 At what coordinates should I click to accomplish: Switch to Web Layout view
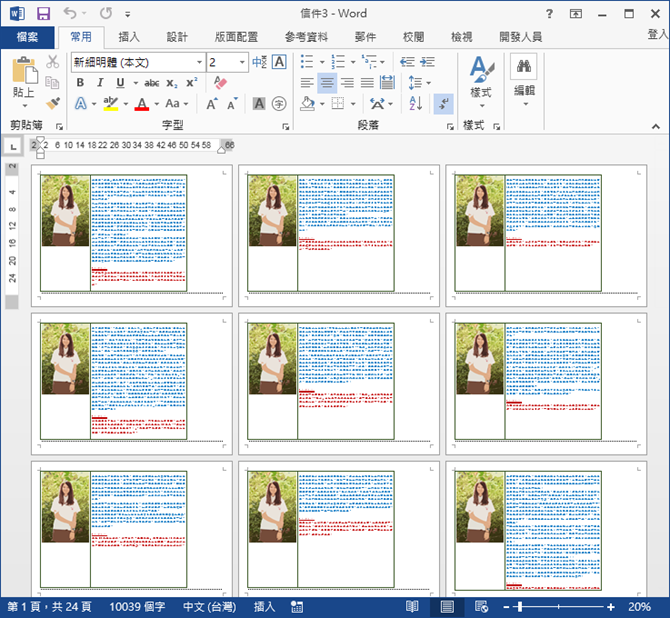[482, 606]
